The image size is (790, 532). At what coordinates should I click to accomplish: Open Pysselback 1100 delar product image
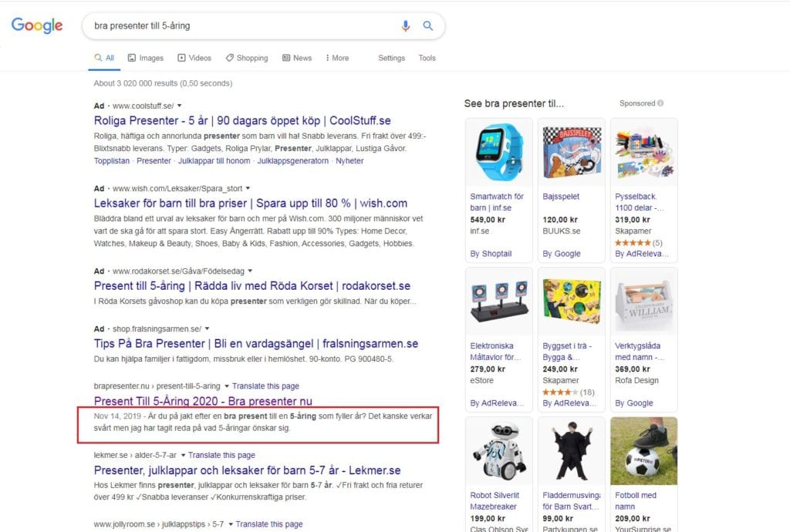(644, 153)
